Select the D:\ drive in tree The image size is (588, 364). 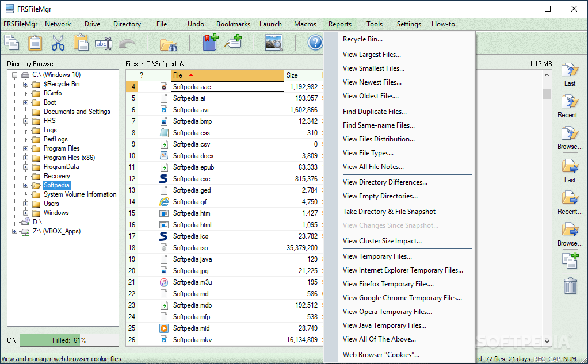point(37,222)
